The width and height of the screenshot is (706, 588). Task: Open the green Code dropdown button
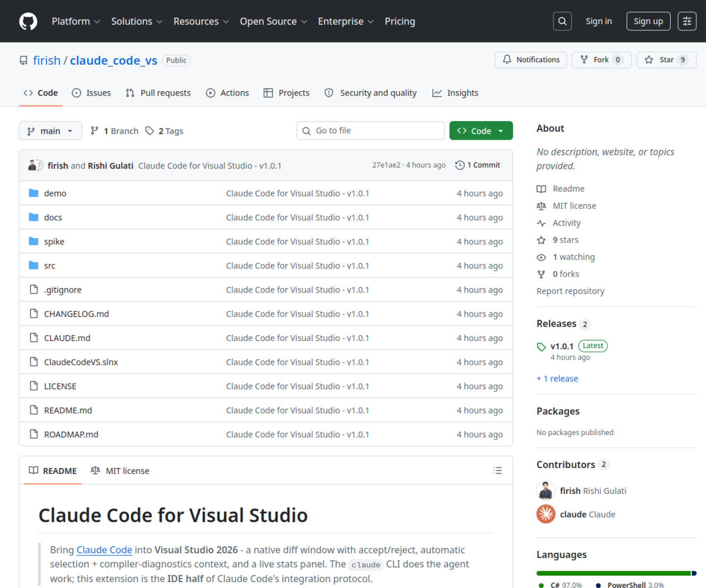point(481,131)
